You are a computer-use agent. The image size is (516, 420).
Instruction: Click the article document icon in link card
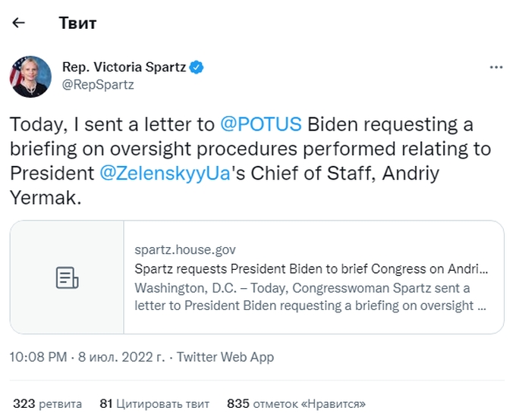(67, 277)
